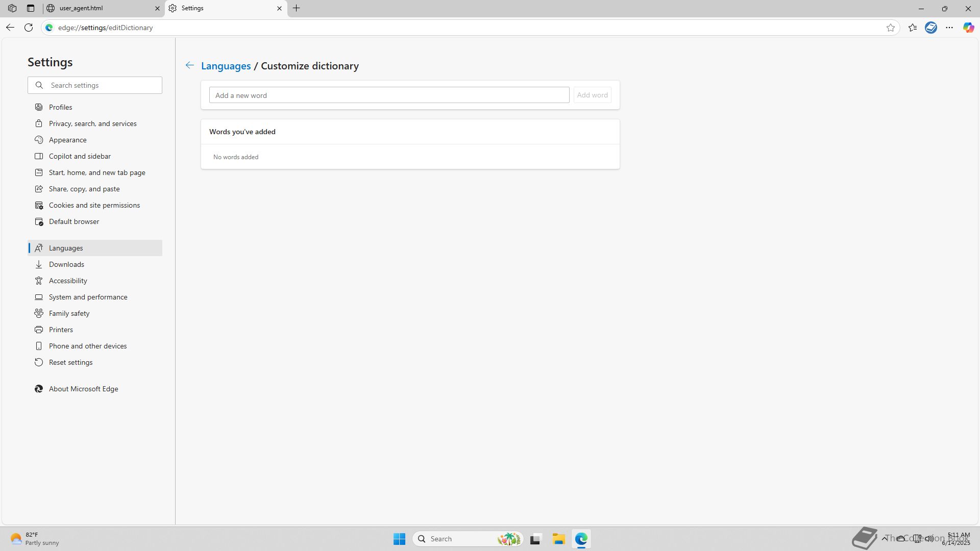Open File Explorer from the taskbar

pyautogui.click(x=558, y=539)
